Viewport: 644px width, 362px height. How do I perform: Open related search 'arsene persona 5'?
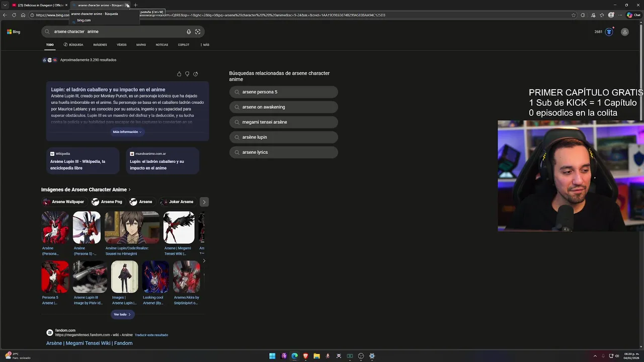pos(283,92)
